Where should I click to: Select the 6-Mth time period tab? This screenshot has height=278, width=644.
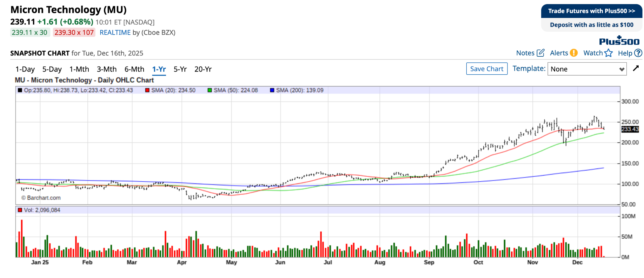pyautogui.click(x=134, y=69)
